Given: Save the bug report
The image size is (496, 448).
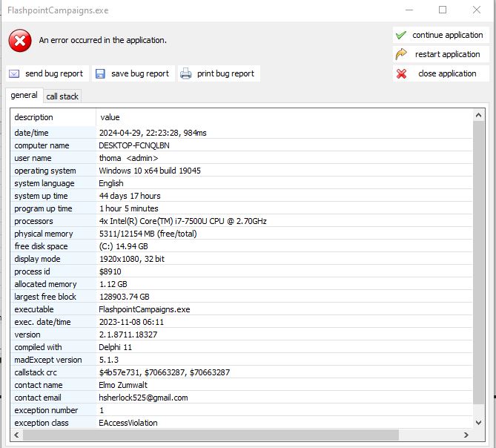Looking at the screenshot, I should click(x=133, y=73).
